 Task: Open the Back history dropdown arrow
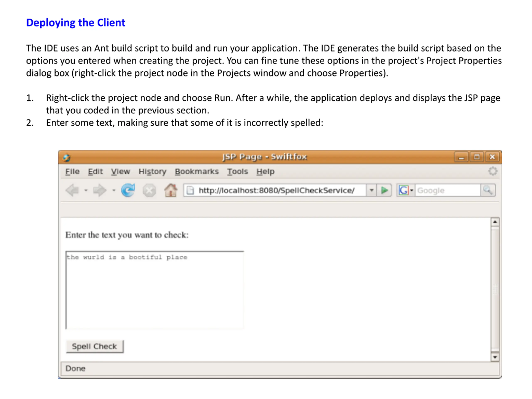coord(86,191)
